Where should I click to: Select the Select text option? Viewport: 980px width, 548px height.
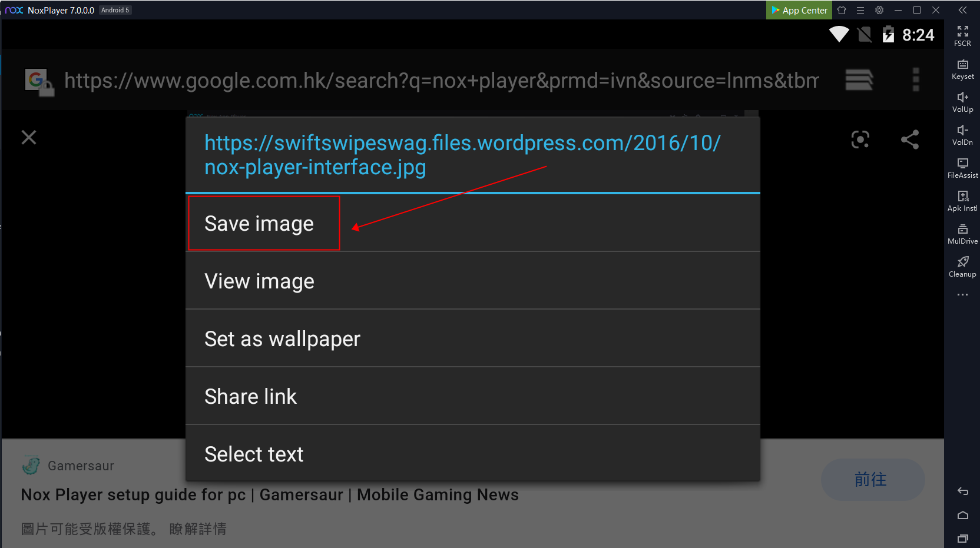(x=473, y=454)
